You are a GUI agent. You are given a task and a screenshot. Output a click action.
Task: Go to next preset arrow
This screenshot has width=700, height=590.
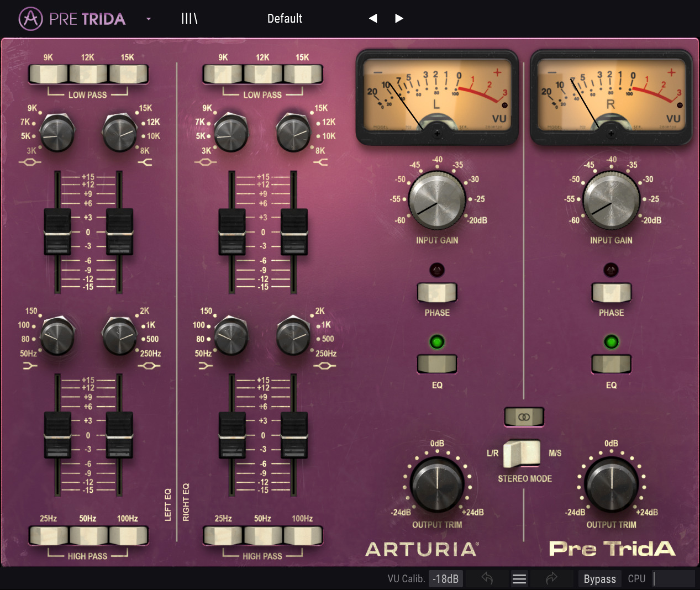click(399, 19)
